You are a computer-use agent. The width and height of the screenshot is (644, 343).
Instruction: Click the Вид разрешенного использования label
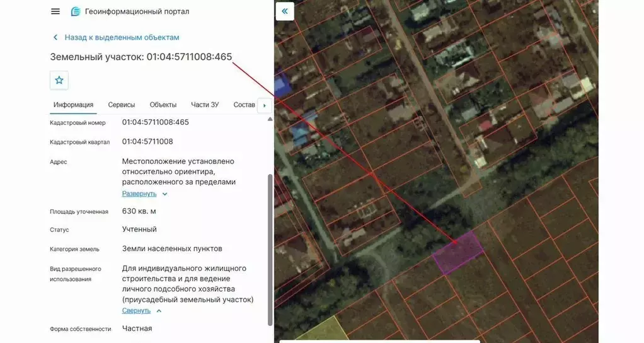click(x=76, y=274)
